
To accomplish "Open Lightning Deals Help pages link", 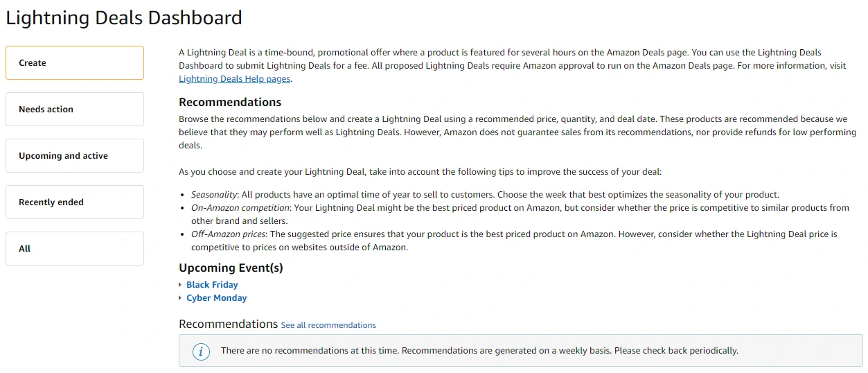I will pos(234,79).
